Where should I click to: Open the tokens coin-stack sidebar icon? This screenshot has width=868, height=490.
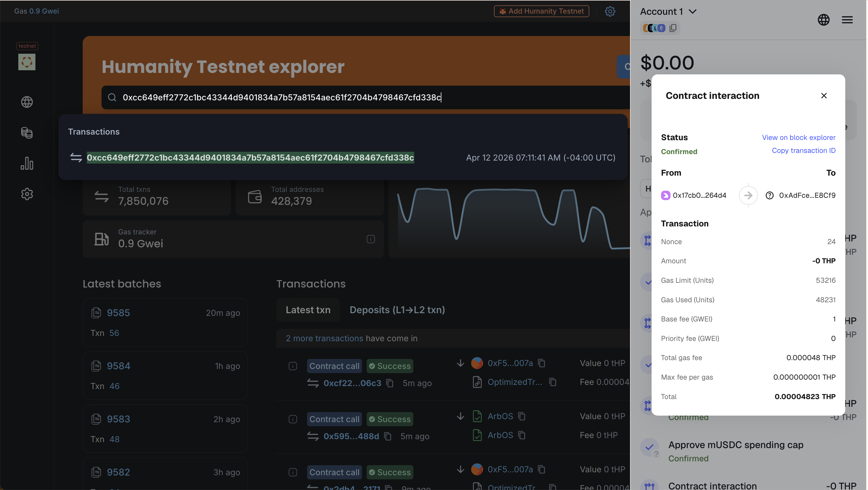tap(27, 133)
